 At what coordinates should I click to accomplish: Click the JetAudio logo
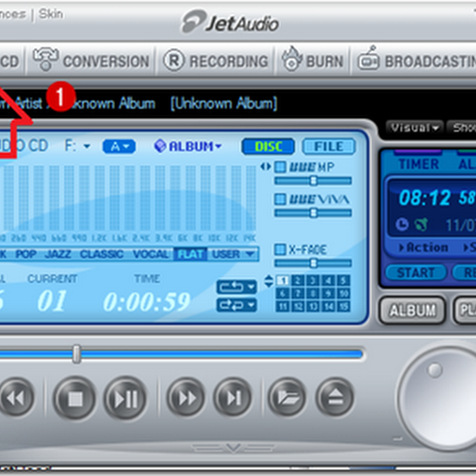click(230, 22)
